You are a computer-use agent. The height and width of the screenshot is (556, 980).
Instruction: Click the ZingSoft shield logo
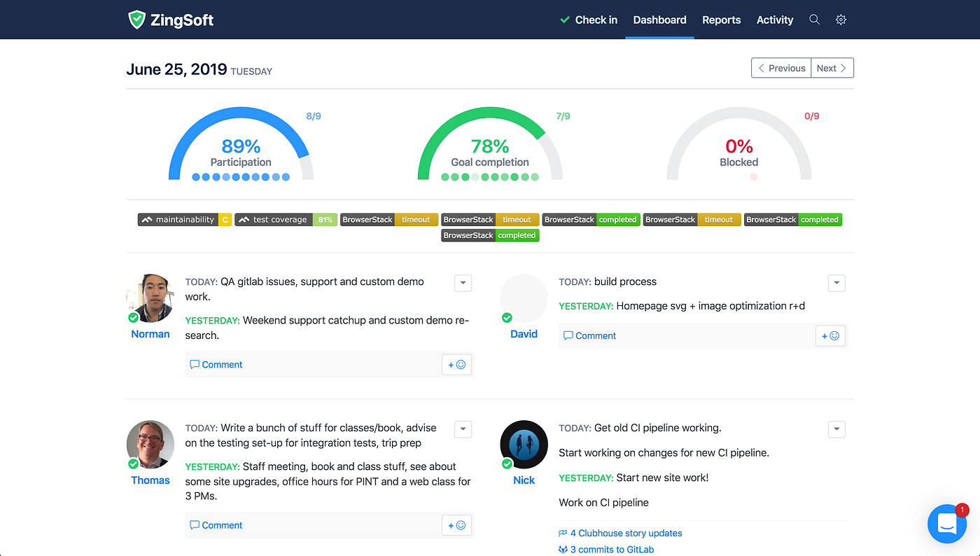[x=137, y=19]
